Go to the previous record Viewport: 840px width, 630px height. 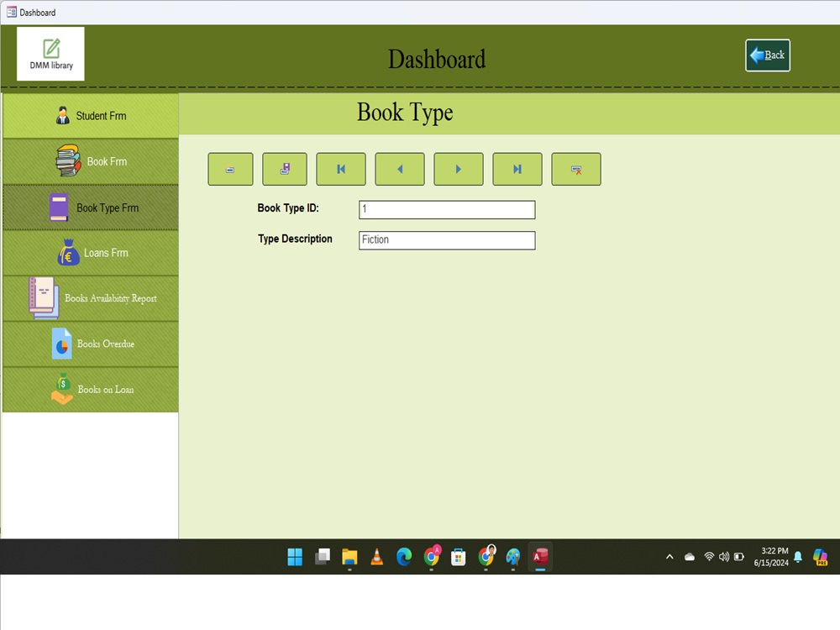coord(400,170)
